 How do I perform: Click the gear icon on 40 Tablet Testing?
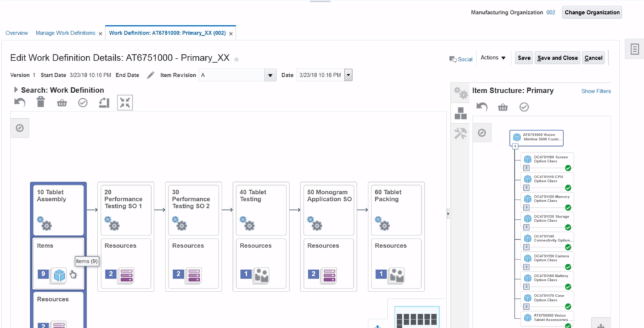pyautogui.click(x=249, y=224)
